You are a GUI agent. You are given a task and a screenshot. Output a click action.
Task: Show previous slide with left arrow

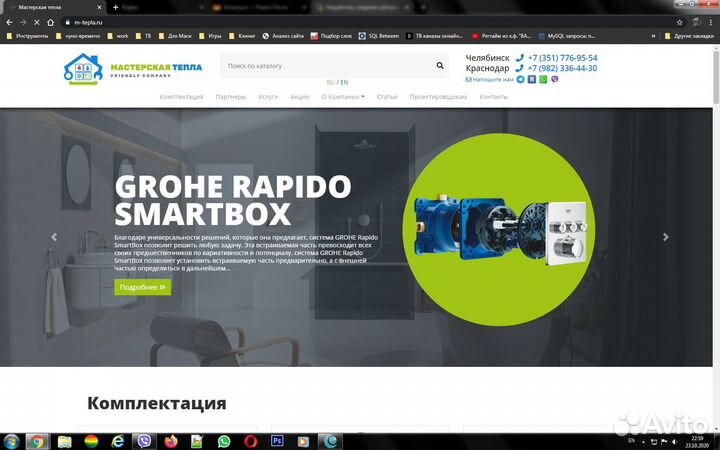[54, 237]
